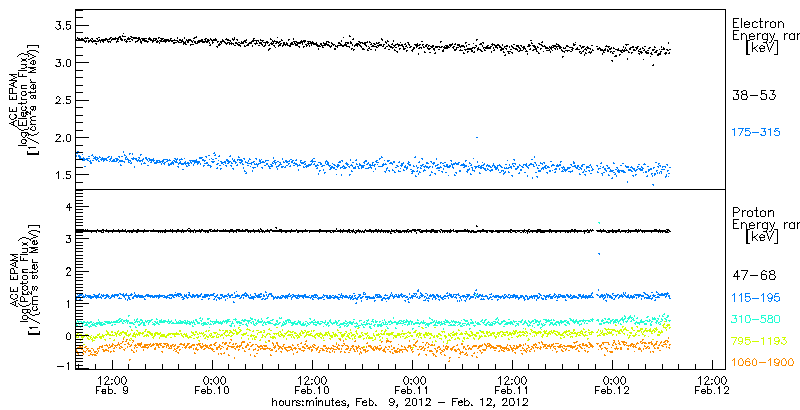The width and height of the screenshot is (800, 410).
Task: Select the 0:00 Feb.10 tick label
Action: (212, 385)
